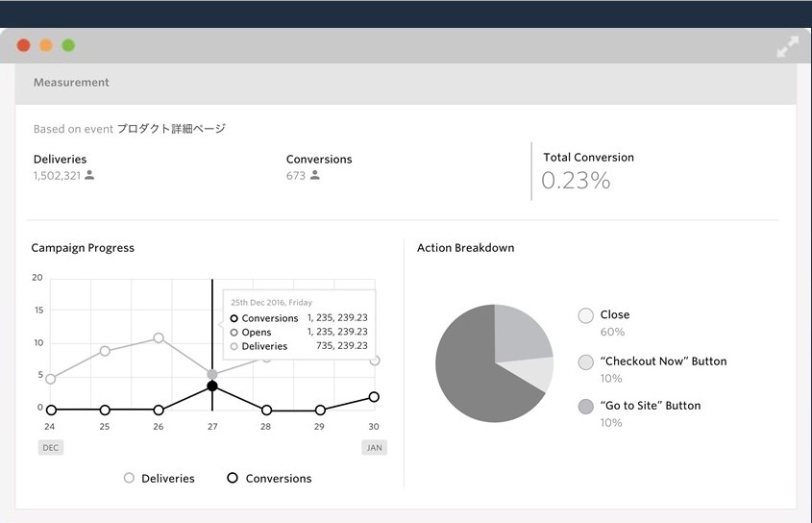812x523 pixels.
Task: Toggle the Deliveries series in chart legend
Action: pyautogui.click(x=129, y=478)
